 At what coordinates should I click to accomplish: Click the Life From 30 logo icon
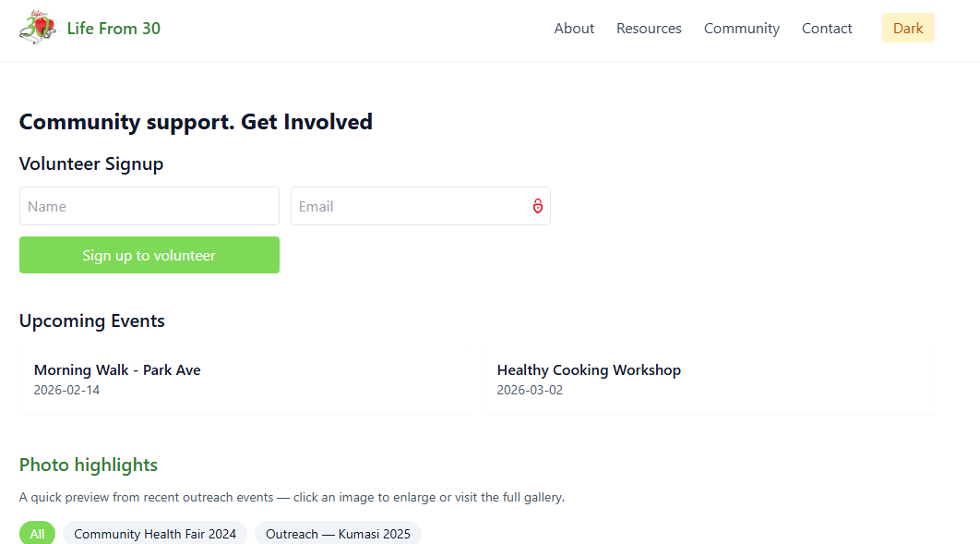pyautogui.click(x=37, y=29)
